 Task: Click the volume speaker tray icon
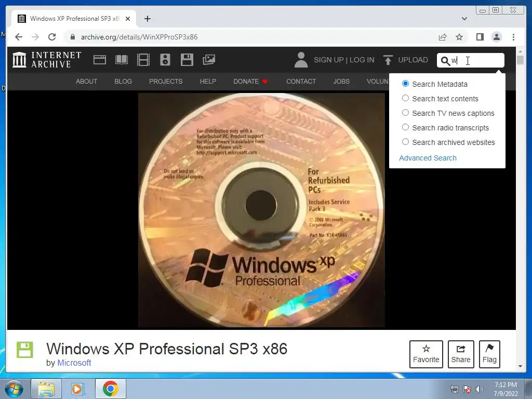tap(480, 389)
